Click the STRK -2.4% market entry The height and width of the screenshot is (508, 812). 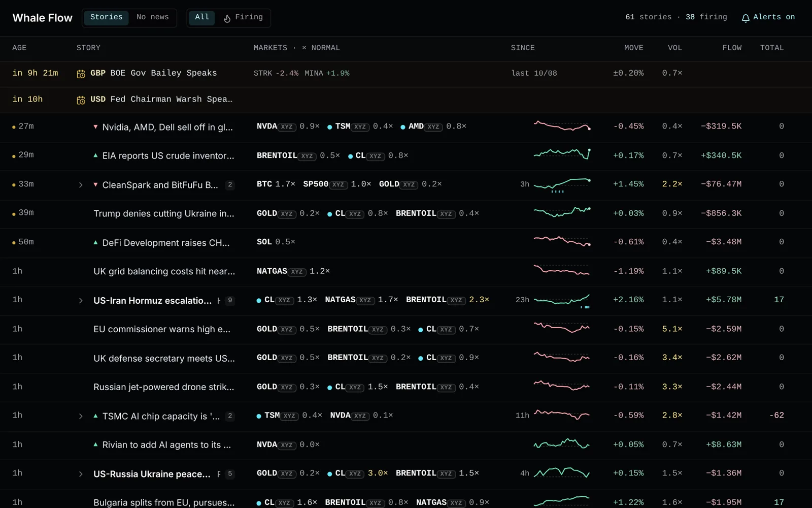click(x=276, y=74)
